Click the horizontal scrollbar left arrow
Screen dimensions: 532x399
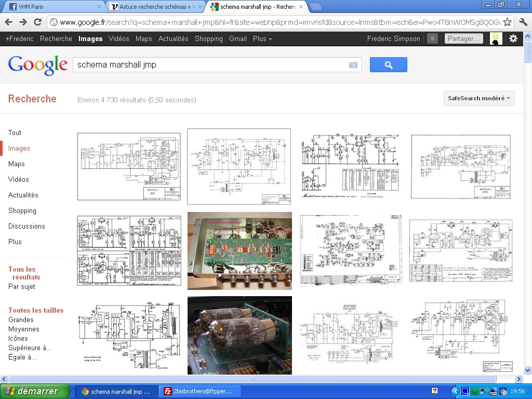click(4, 379)
